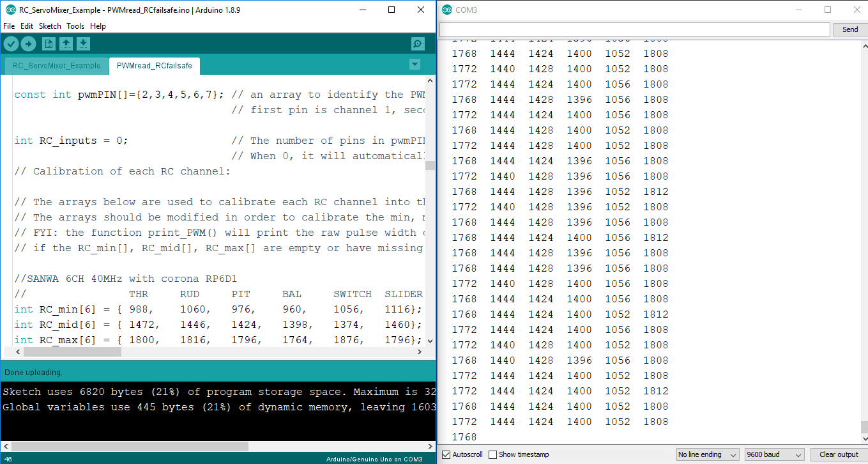
Task: Create a new sketch via toolbar icon
Action: tap(49, 43)
